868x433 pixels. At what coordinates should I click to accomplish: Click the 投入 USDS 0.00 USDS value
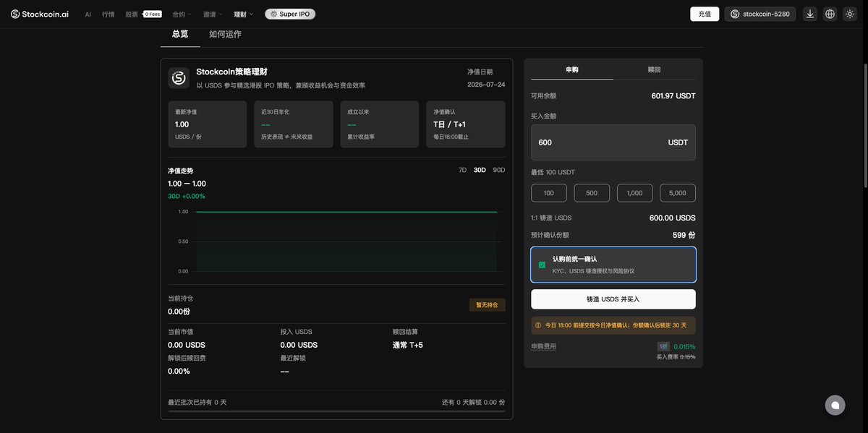[x=299, y=345]
